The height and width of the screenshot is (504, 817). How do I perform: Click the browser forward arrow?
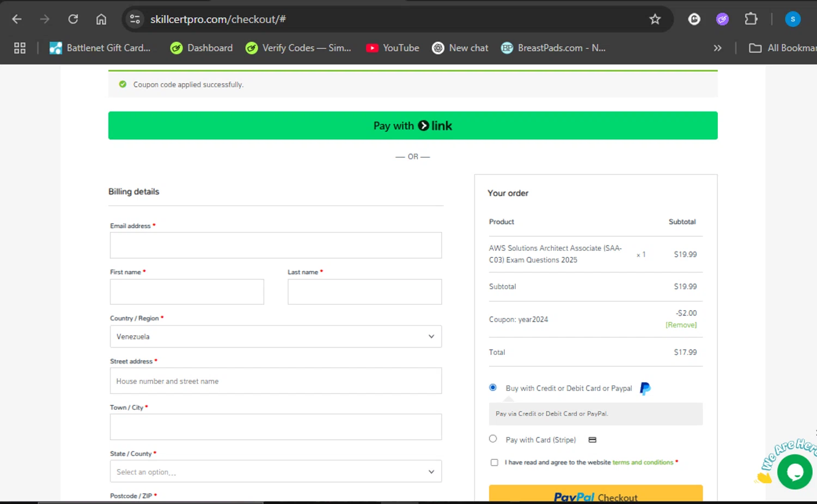[45, 19]
